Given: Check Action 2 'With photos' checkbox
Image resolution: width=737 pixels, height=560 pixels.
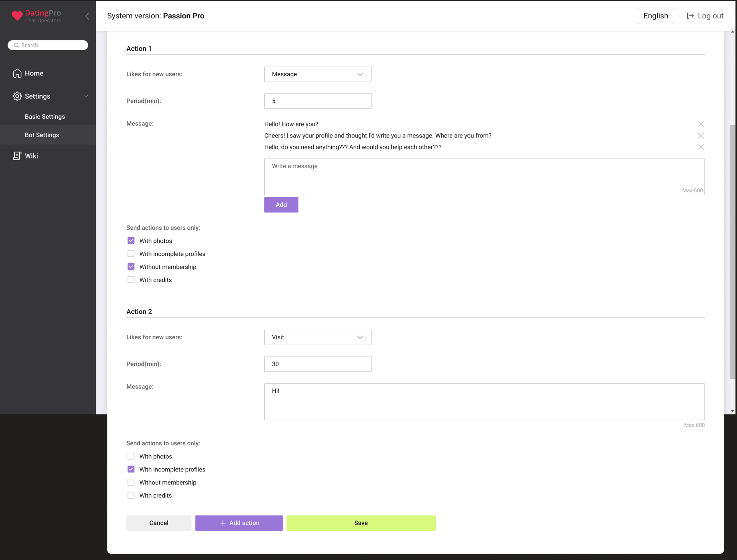Looking at the screenshot, I should click(x=131, y=456).
